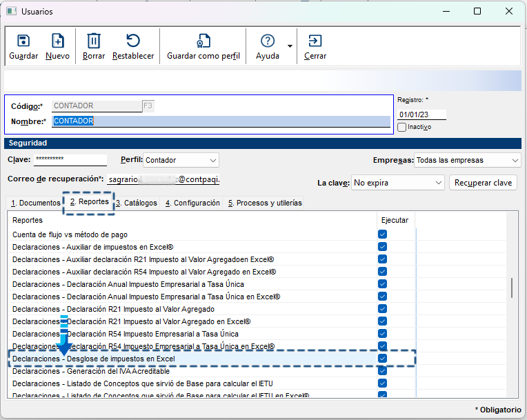Screen dimensions: 527x420
Task: Uncheck Cuenta de flujo vs método de pago
Action: click(382, 234)
